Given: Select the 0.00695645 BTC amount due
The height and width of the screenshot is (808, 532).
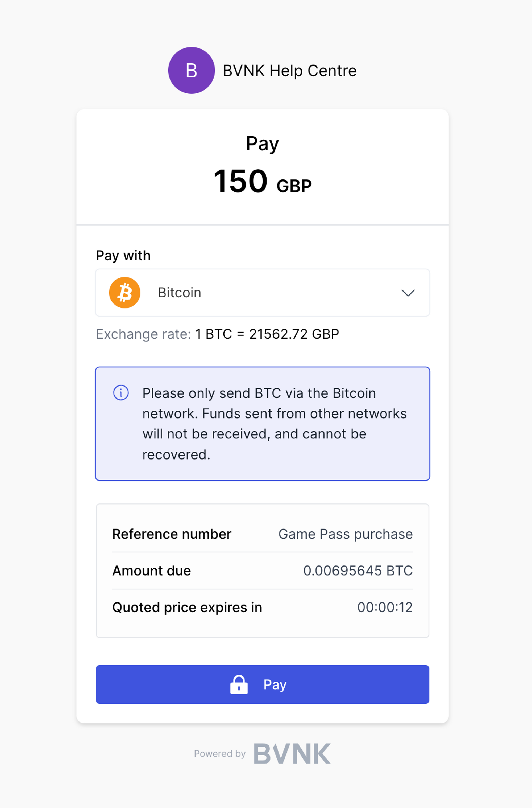Looking at the screenshot, I should [x=358, y=571].
